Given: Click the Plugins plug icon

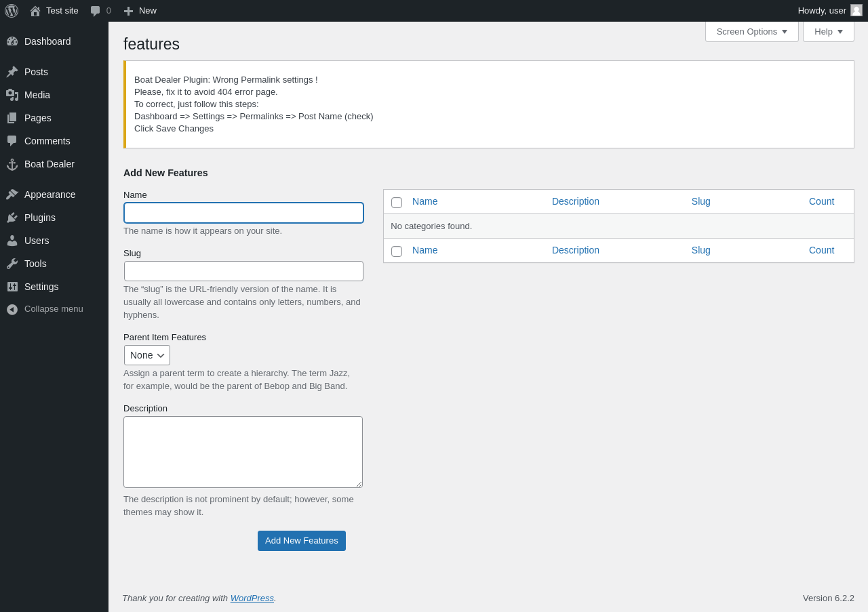Looking at the screenshot, I should coord(12,218).
